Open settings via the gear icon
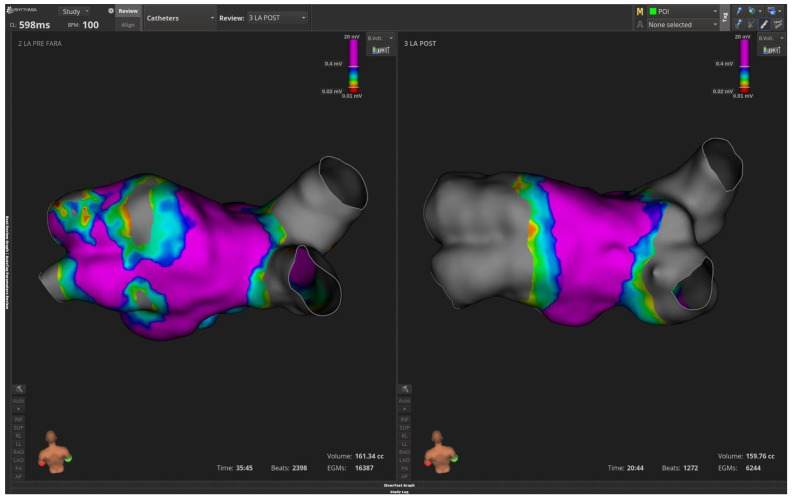792x500 pixels. [x=111, y=11]
